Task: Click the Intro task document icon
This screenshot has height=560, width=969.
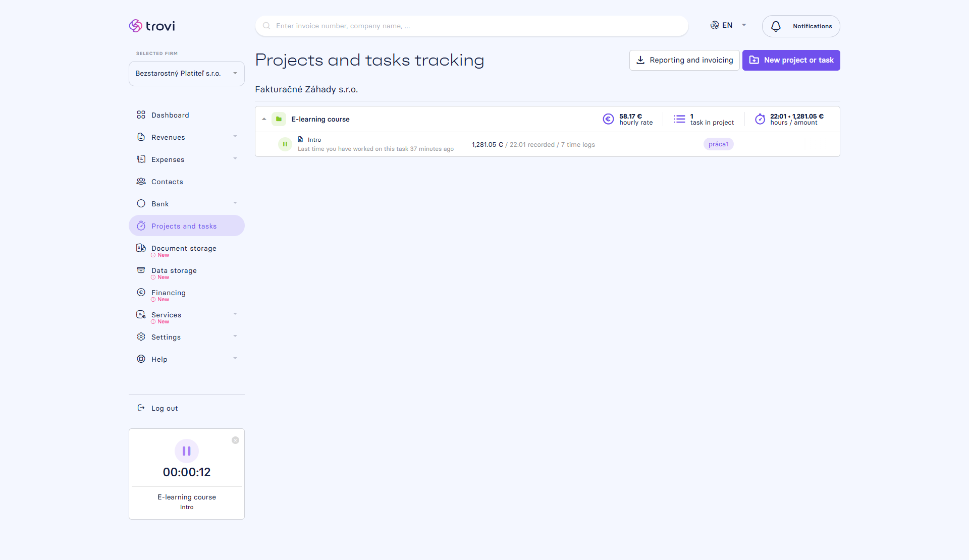Action: [x=300, y=140]
